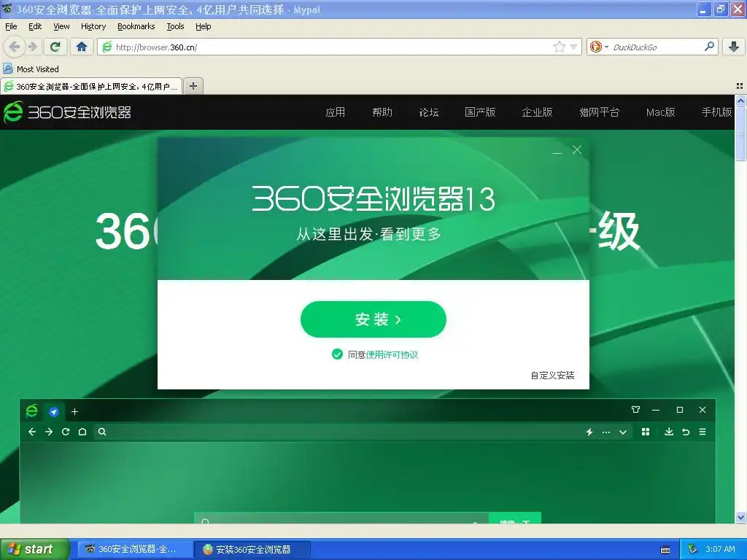Click the back arrow in preview browser
The height and width of the screenshot is (560, 747).
tap(32, 432)
